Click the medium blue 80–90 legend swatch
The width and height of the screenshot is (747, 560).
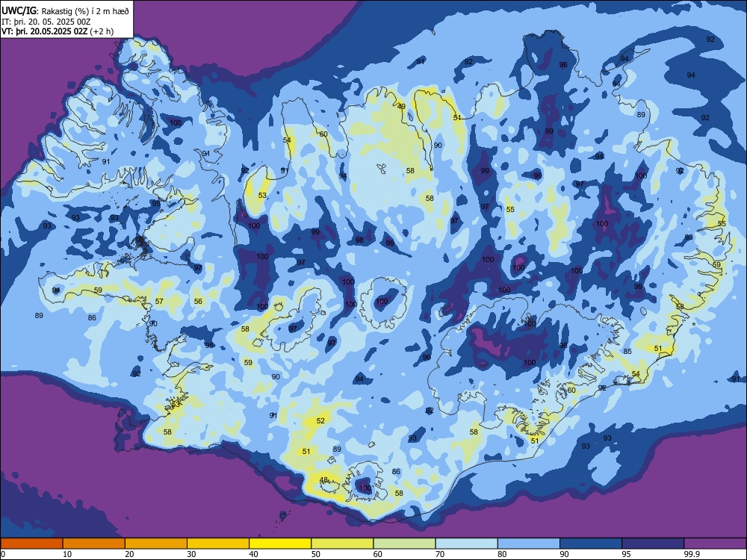[529, 544]
